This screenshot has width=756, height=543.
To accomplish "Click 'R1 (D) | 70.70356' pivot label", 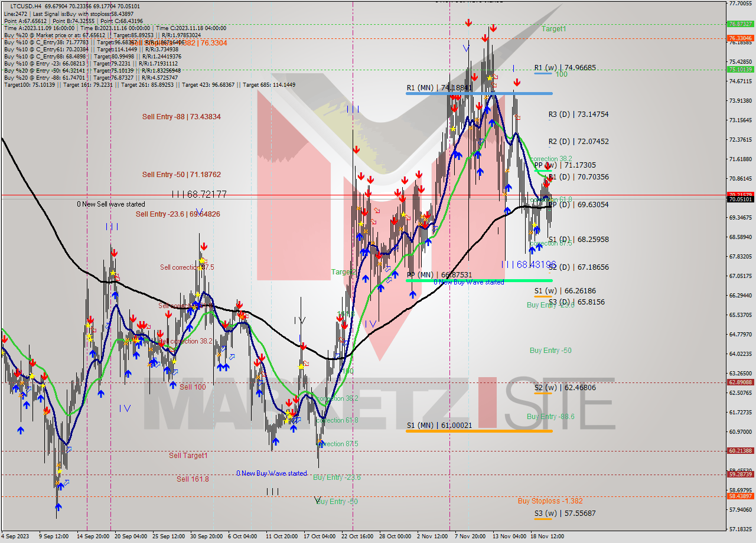I will click(578, 177).
